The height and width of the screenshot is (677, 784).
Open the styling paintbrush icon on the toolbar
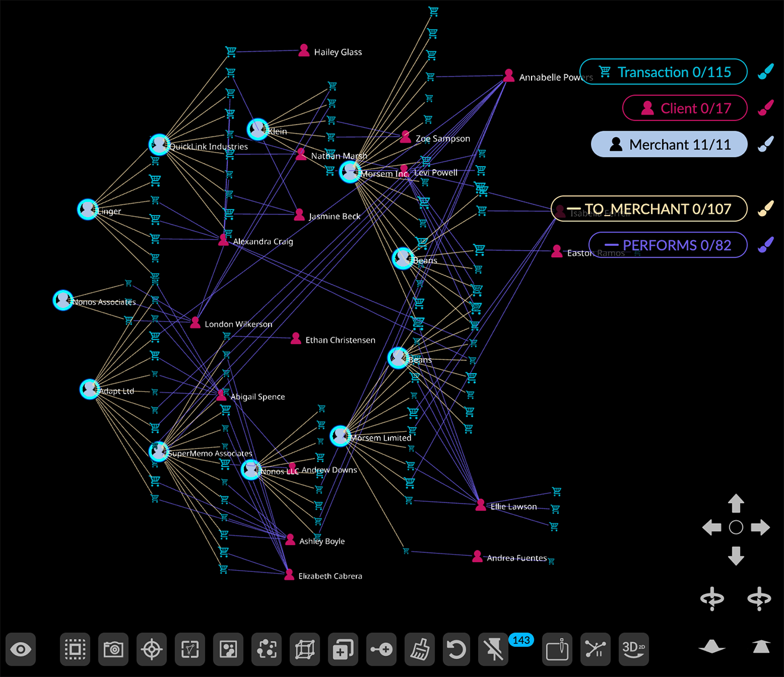pyautogui.click(x=419, y=649)
